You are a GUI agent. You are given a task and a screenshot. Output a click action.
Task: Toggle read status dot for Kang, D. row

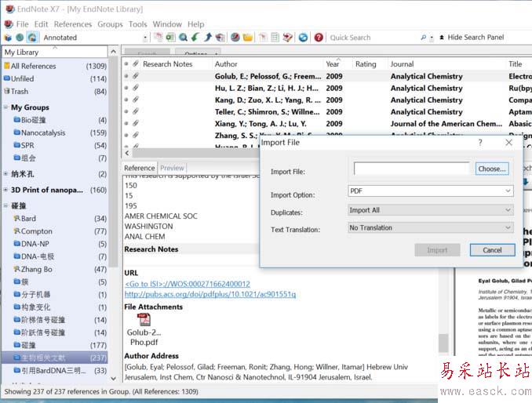tap(126, 100)
